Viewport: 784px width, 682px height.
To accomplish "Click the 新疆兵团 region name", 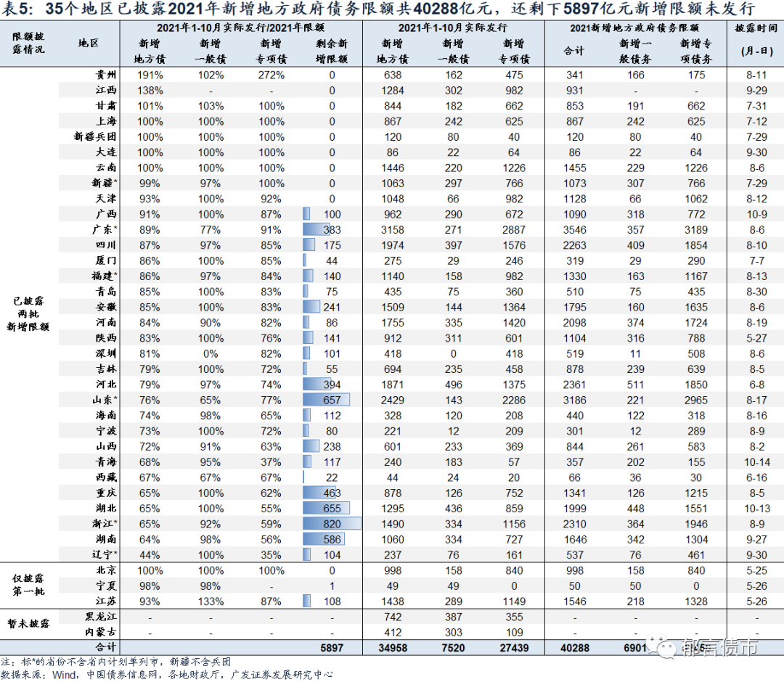I will pos(95,137).
